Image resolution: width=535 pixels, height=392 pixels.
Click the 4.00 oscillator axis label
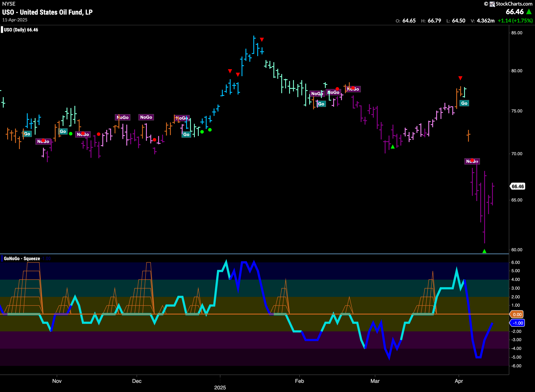(x=516, y=279)
